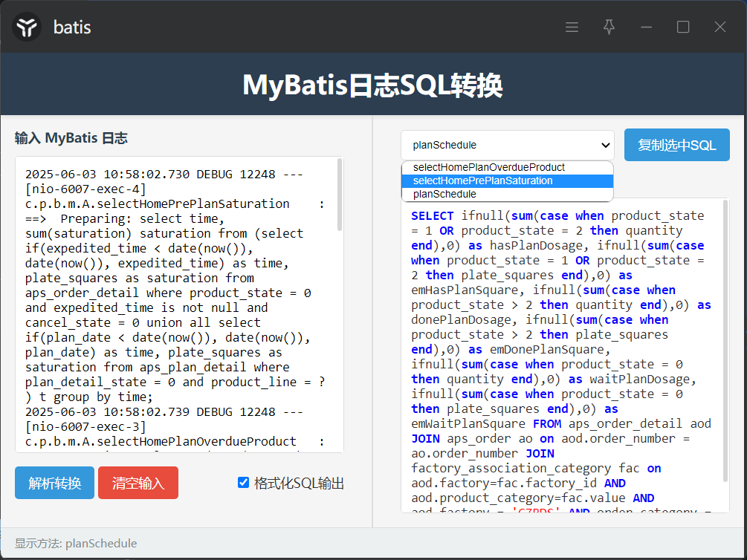
Task: Choose selectHomePrePlanSaturation option
Action: 508,181
